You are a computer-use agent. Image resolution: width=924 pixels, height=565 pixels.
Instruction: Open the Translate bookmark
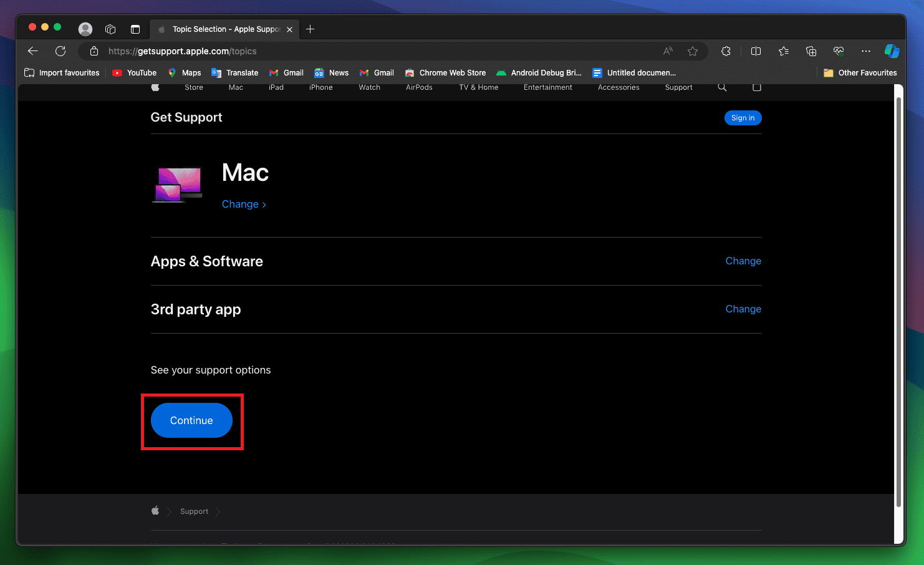click(x=235, y=73)
